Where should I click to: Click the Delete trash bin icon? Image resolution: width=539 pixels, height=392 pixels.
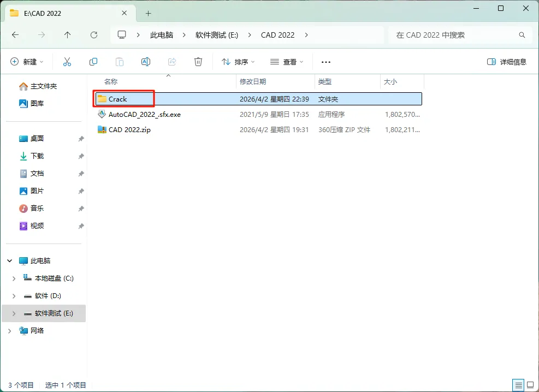coord(198,62)
